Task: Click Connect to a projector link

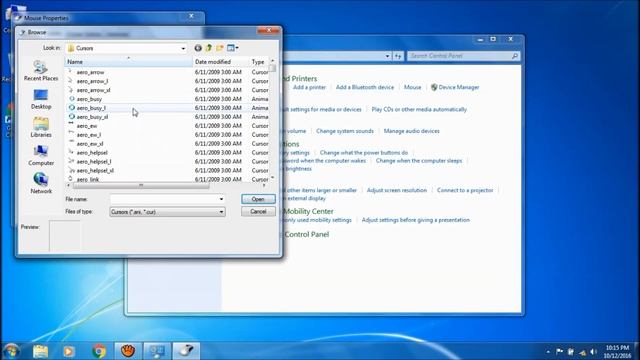Action: (465, 190)
